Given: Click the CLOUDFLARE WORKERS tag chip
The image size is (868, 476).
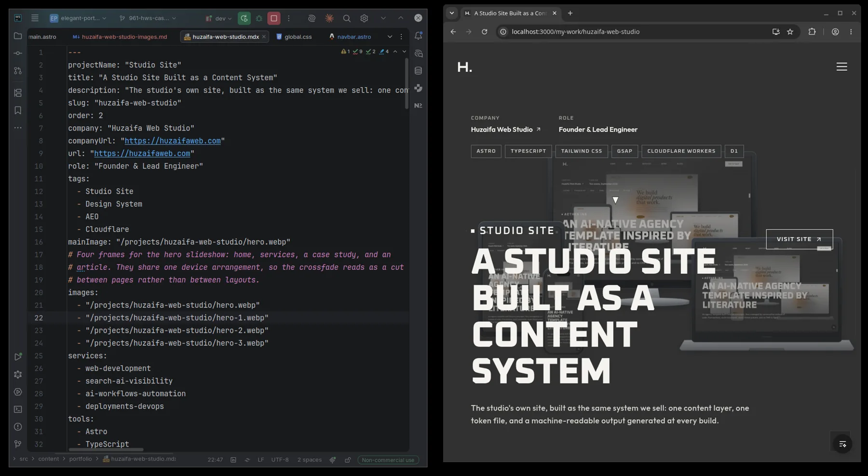Looking at the screenshot, I should click(681, 151).
